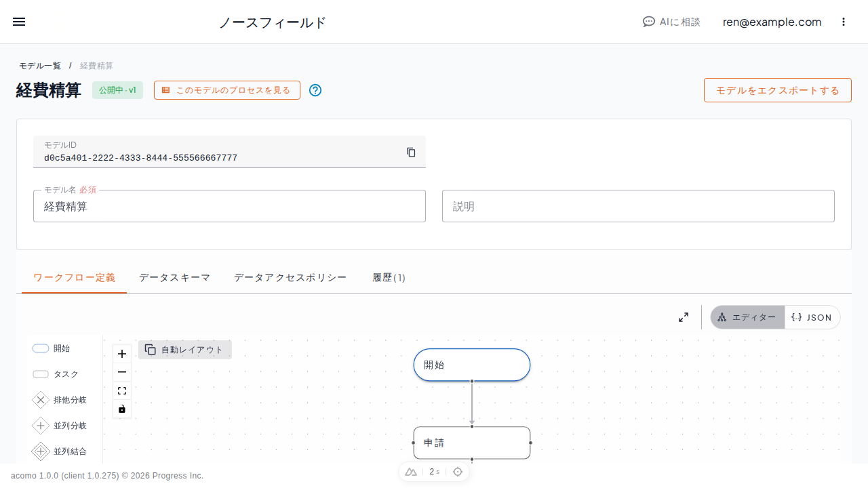Screen dimensions: 868x488
Task: Click the component inspector target icon
Action: (458, 472)
